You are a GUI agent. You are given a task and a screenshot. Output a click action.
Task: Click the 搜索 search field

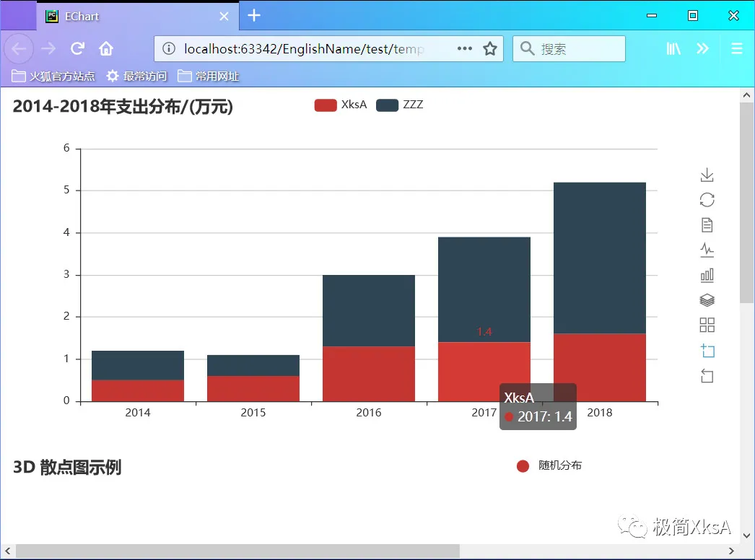click(569, 48)
